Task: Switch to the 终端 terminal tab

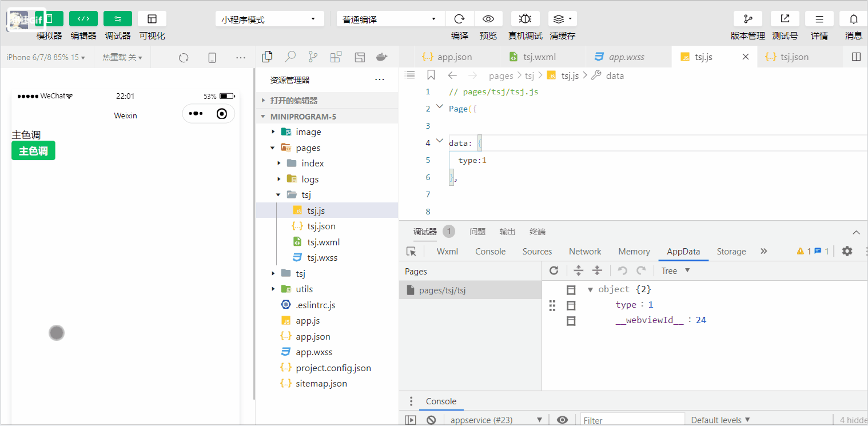Action: coord(537,232)
